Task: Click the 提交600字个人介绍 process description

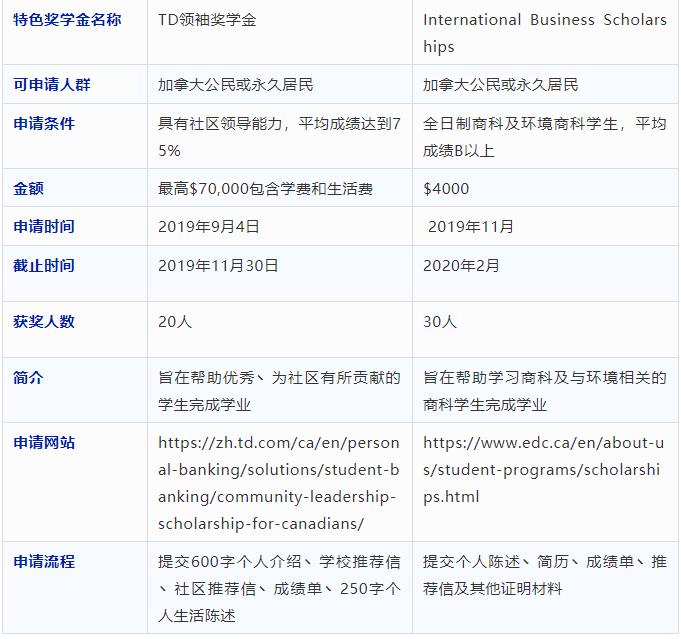Action: point(278,588)
